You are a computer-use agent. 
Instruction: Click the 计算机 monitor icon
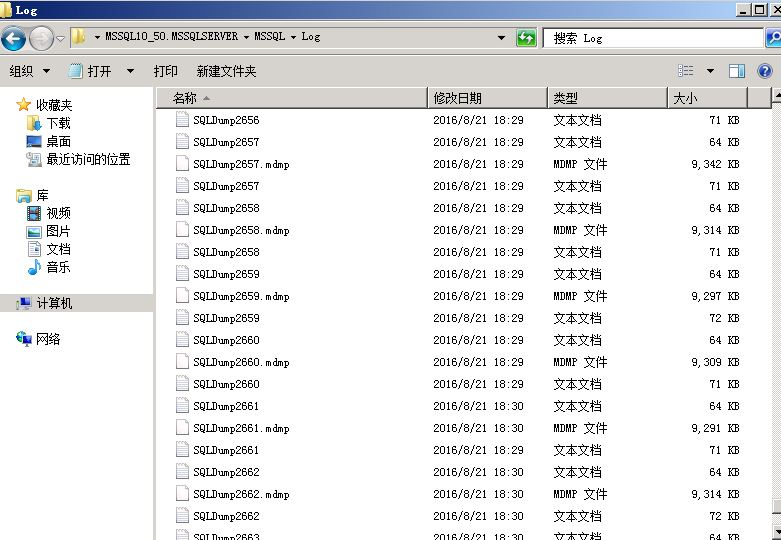pos(23,303)
